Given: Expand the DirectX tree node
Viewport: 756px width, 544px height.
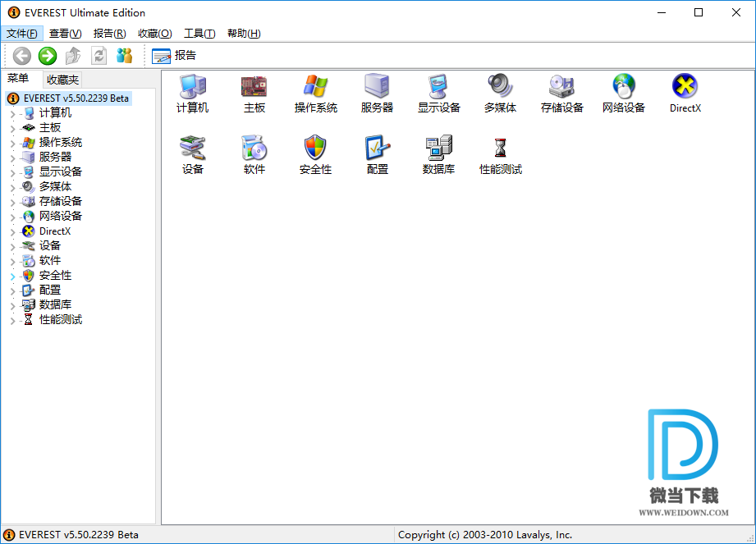Looking at the screenshot, I should 13,232.
